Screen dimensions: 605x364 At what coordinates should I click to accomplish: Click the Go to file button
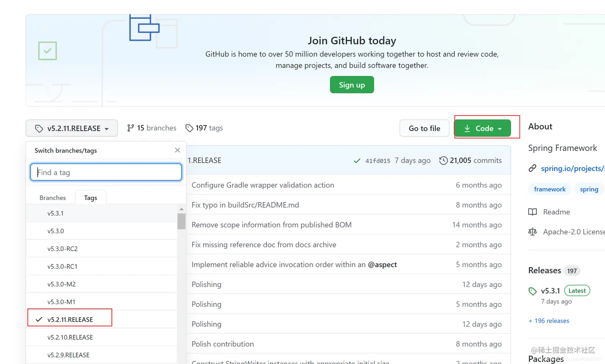click(x=424, y=128)
